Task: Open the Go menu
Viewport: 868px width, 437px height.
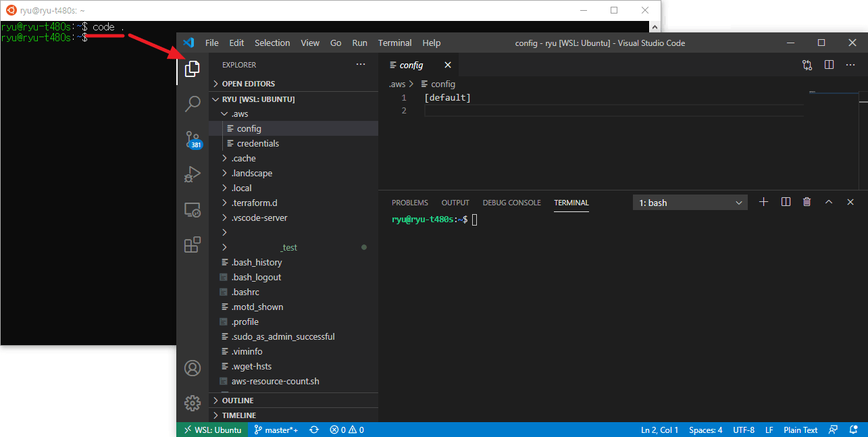Action: click(336, 43)
